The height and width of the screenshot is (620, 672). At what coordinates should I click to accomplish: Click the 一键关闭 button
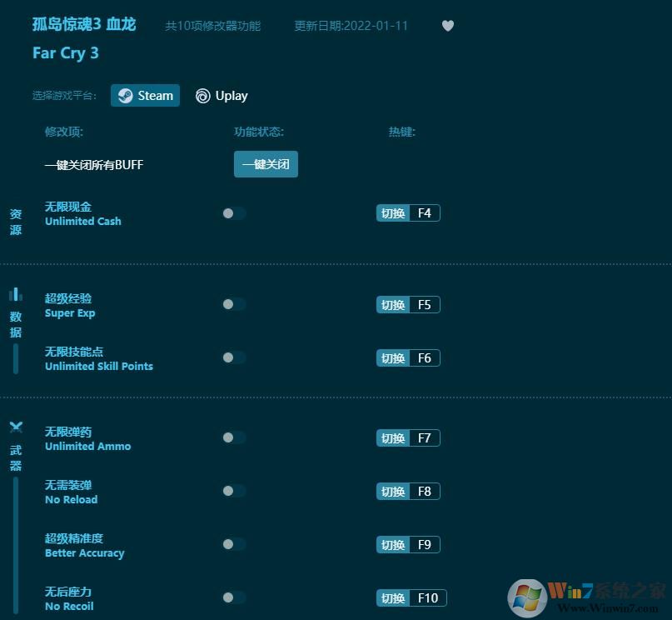pyautogui.click(x=266, y=164)
